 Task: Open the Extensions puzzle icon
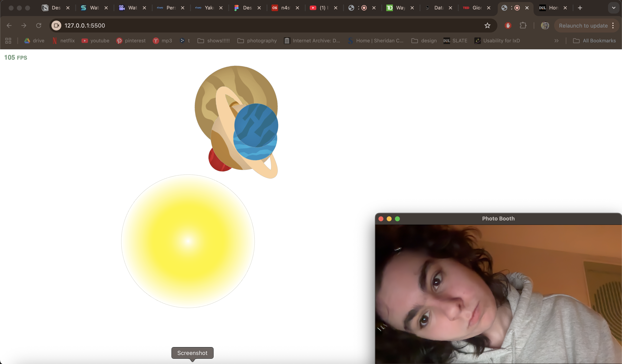click(x=523, y=26)
